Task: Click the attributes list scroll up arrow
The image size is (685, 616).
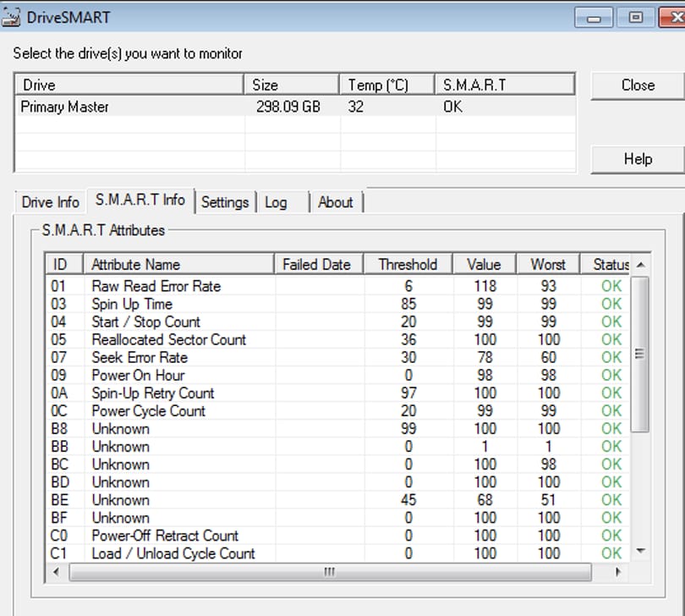Action: tap(640, 265)
